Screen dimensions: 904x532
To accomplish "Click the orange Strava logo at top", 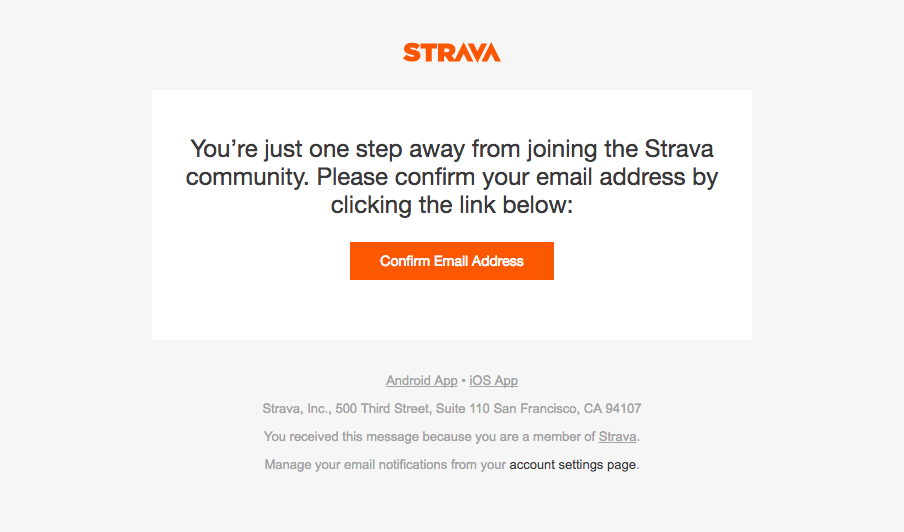I will tap(452, 52).
